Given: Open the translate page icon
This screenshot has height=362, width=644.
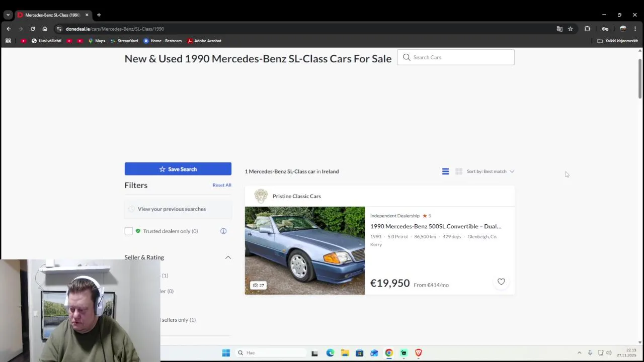Looking at the screenshot, I should point(559,29).
